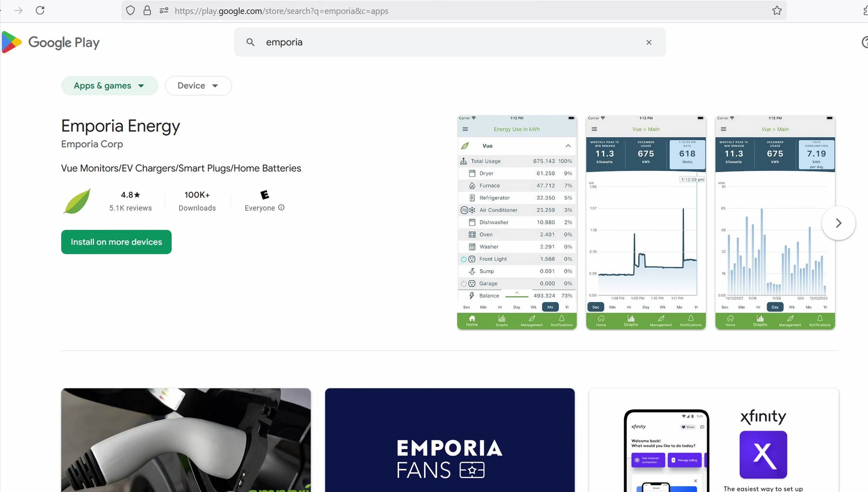Viewport: 868px width, 492px height.
Task: Reload the page with the refresh icon
Action: pyautogui.click(x=40, y=10)
